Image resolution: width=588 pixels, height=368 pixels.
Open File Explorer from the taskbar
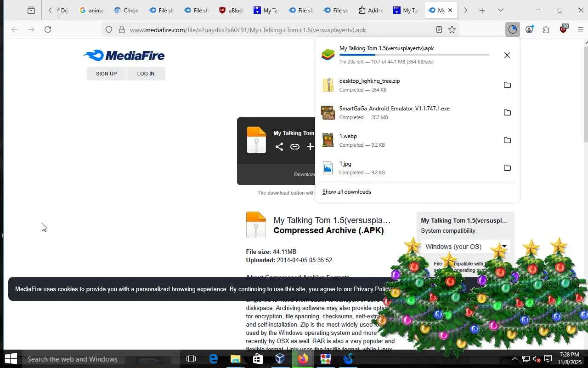pyautogui.click(x=235, y=359)
